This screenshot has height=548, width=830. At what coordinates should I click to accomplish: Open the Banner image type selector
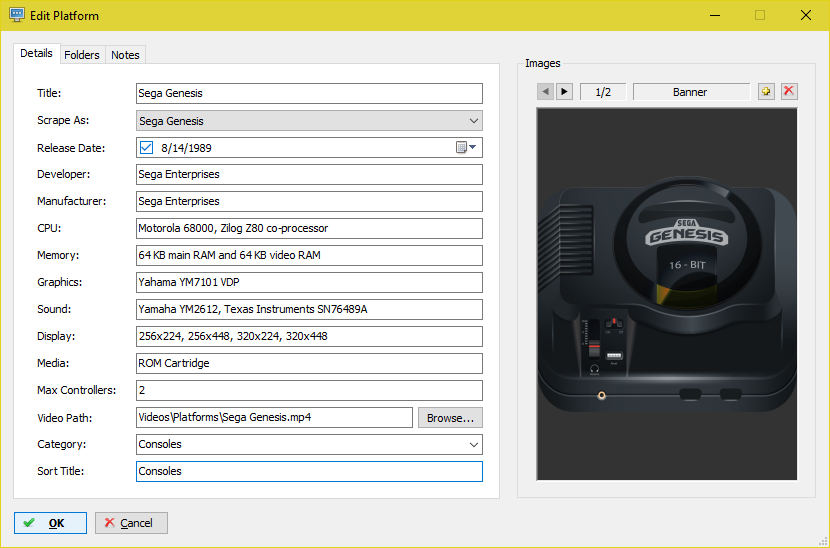click(690, 92)
